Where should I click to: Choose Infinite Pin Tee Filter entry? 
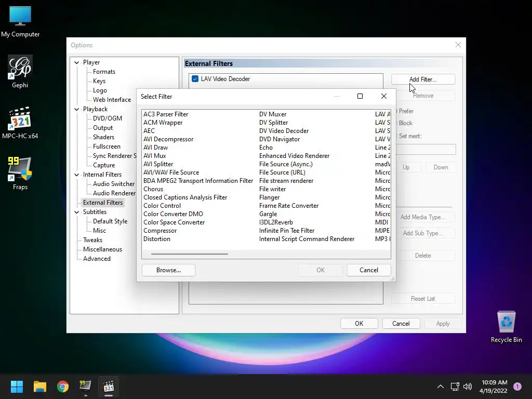pyautogui.click(x=287, y=231)
